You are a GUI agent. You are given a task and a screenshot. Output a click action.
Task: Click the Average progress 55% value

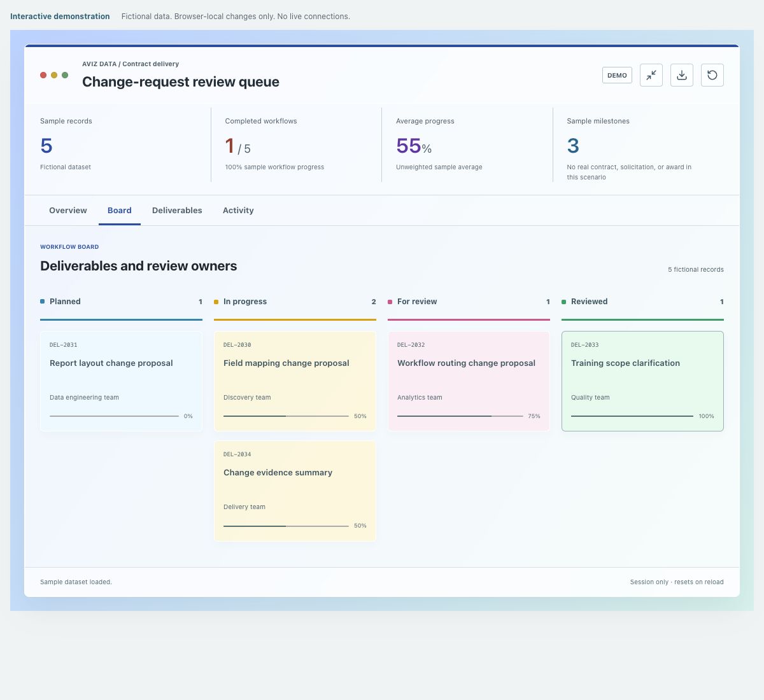(x=414, y=146)
